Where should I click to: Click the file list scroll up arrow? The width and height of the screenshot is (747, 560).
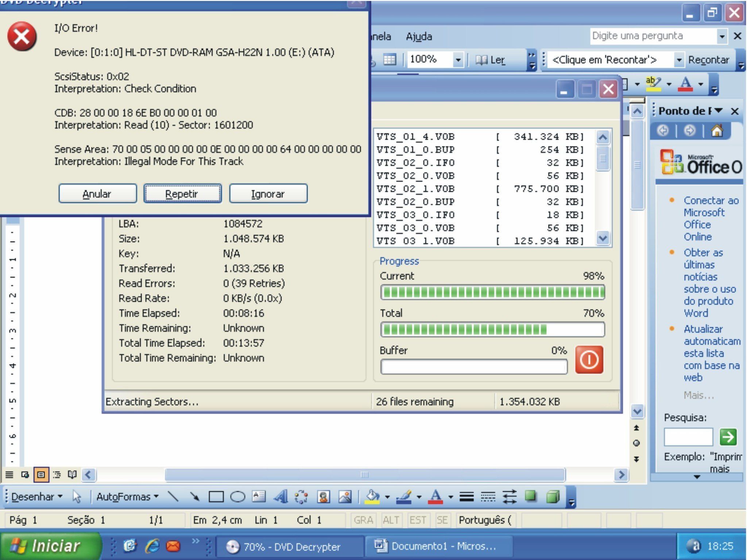[603, 137]
